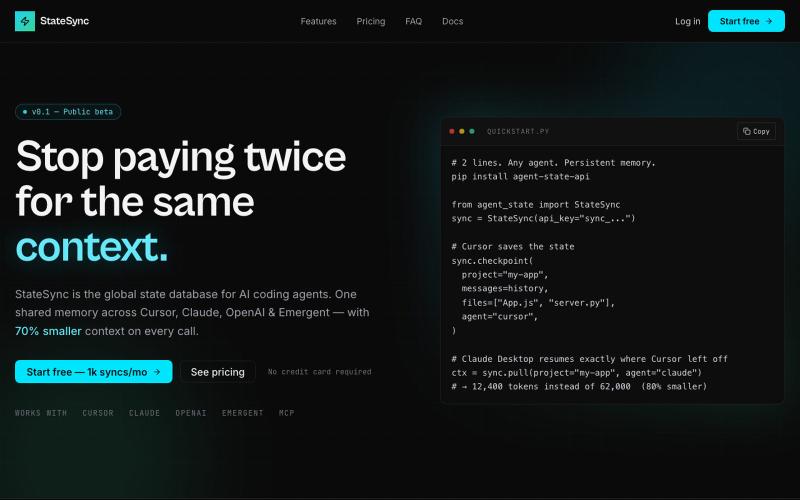Click the MCP label in Works with row

pyautogui.click(x=287, y=413)
